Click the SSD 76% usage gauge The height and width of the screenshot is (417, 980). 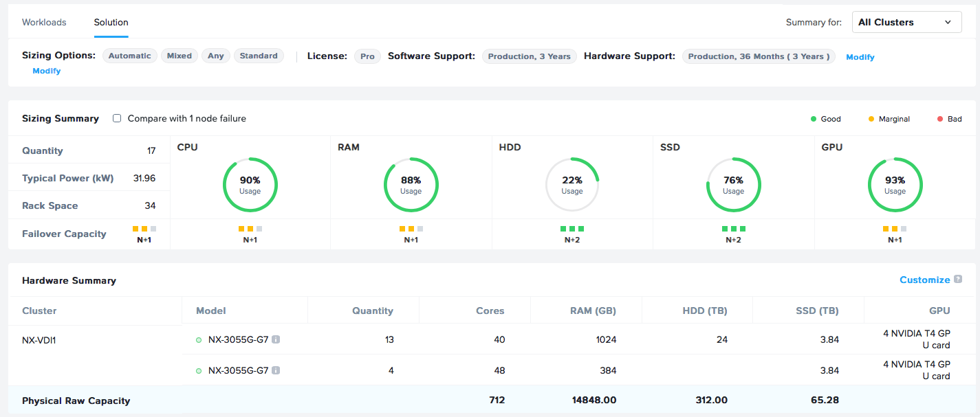pyautogui.click(x=733, y=185)
